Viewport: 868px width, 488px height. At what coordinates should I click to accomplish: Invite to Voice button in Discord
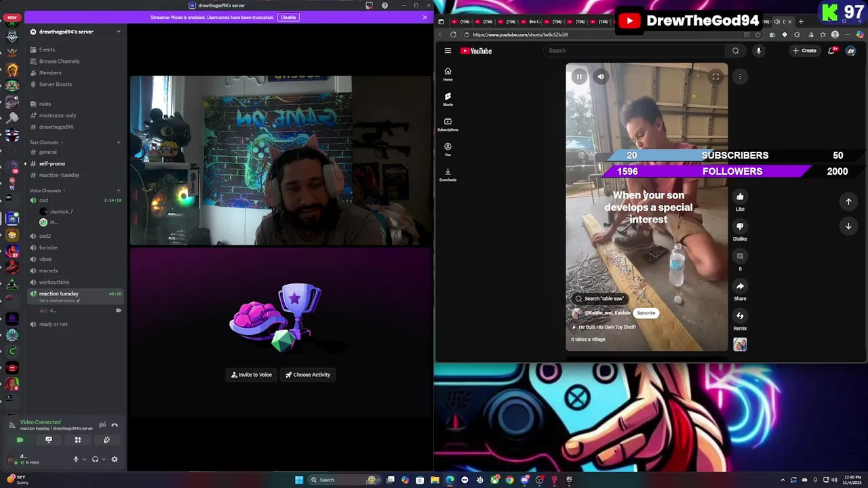point(252,375)
